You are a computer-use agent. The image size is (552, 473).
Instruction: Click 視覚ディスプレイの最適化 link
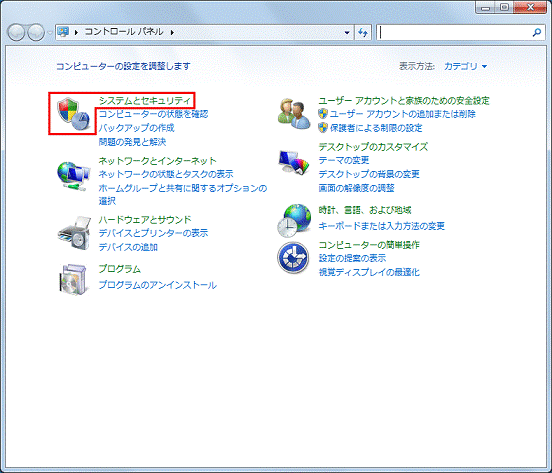(x=369, y=272)
